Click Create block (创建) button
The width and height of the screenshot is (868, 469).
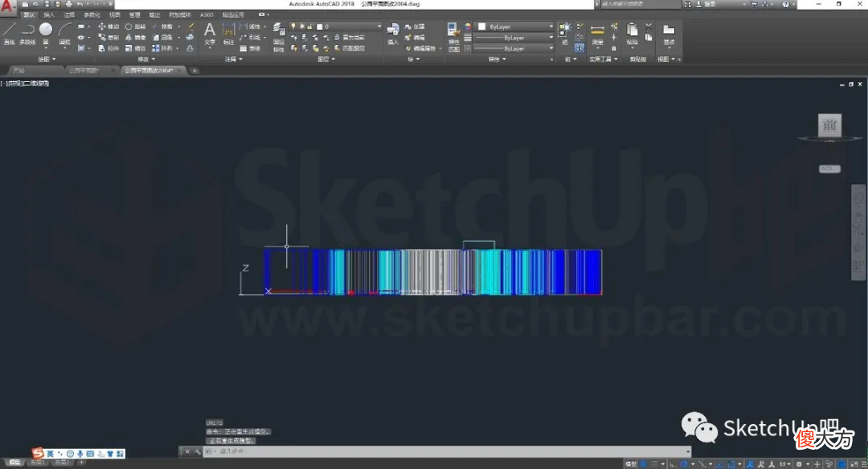(x=415, y=27)
